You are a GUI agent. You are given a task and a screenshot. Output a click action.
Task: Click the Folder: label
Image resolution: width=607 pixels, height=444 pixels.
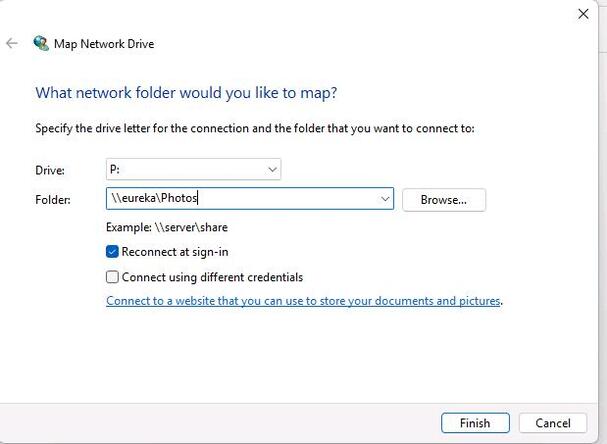tap(53, 200)
